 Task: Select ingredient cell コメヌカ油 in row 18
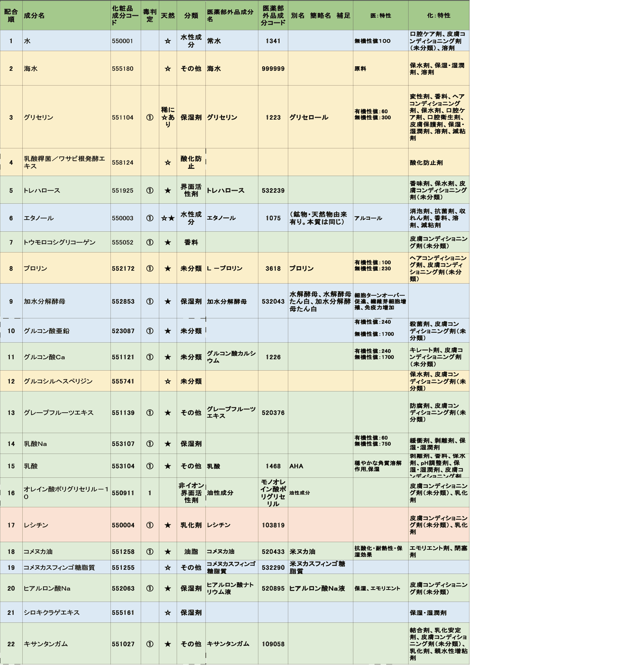(67, 551)
